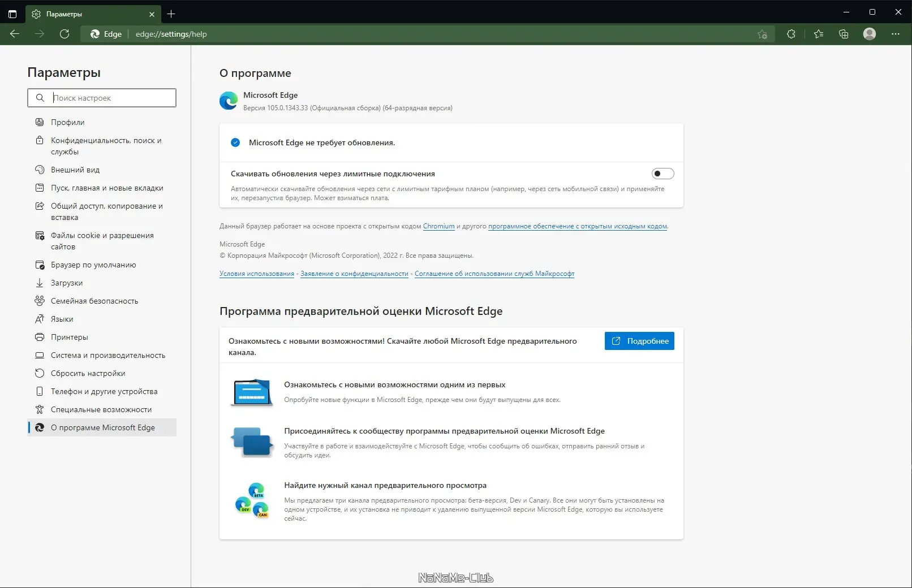Open Браузер по умолчанию settings

pyautogui.click(x=102, y=265)
